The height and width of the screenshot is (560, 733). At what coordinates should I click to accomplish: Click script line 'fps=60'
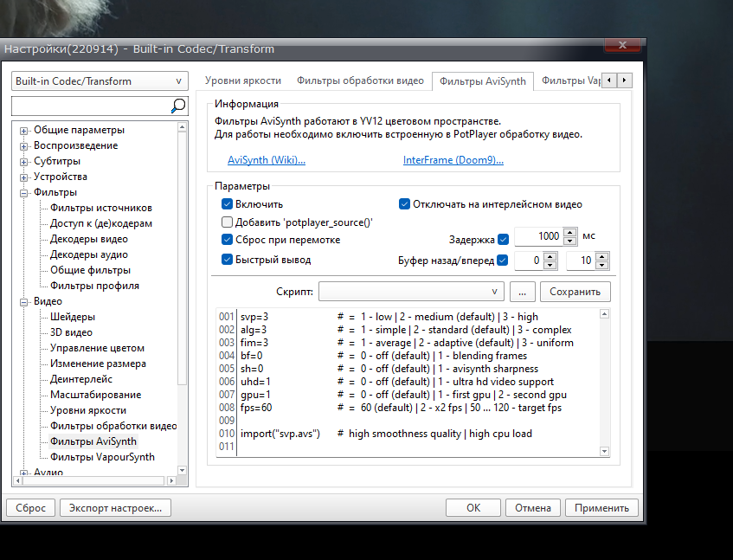(256, 408)
